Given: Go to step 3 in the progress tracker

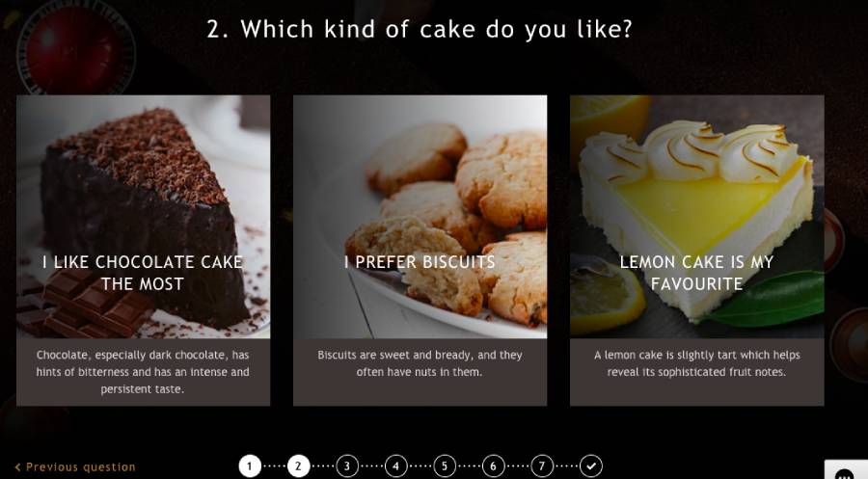Looking at the screenshot, I should click(347, 466).
